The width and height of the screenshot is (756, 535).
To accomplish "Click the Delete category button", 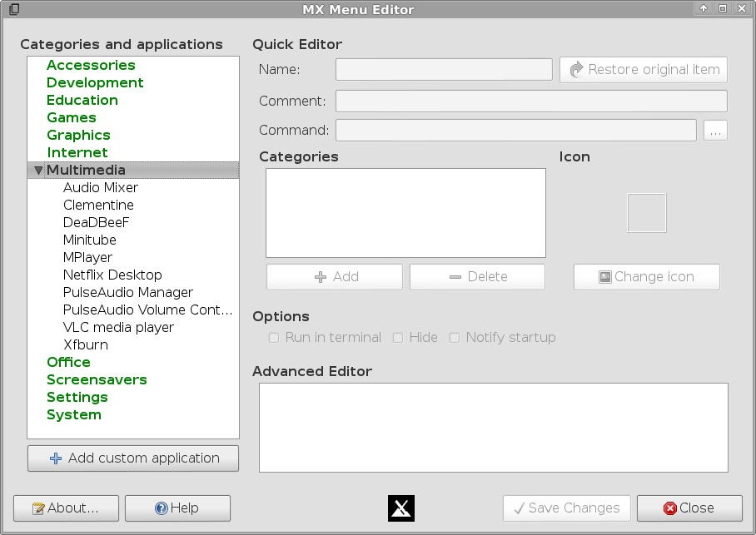I will (x=477, y=277).
